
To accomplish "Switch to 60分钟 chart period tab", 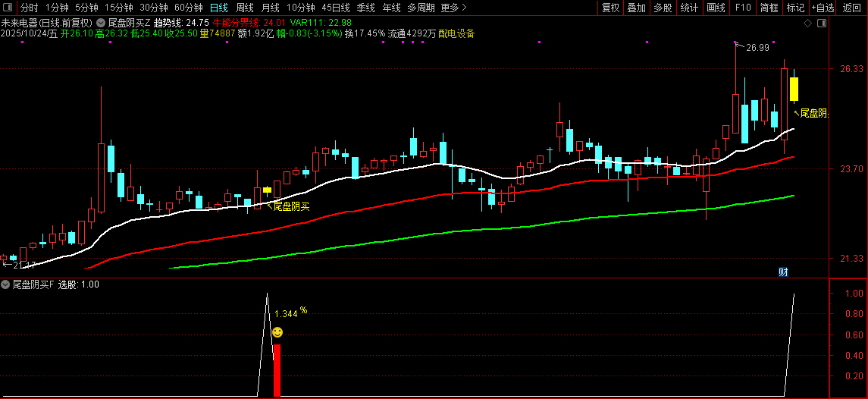I will pyautogui.click(x=189, y=8).
